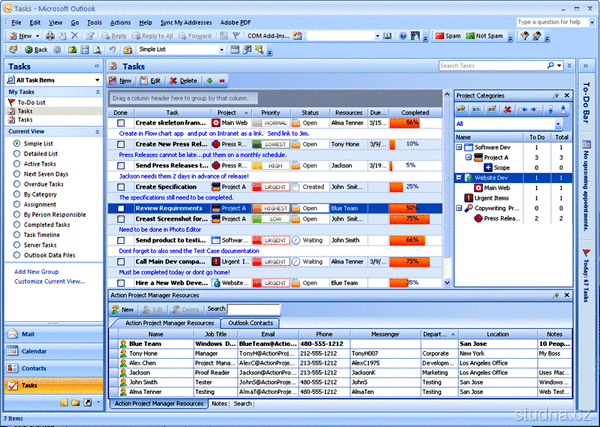
Task: Check the Done box for Create Specification
Action: click(x=119, y=187)
